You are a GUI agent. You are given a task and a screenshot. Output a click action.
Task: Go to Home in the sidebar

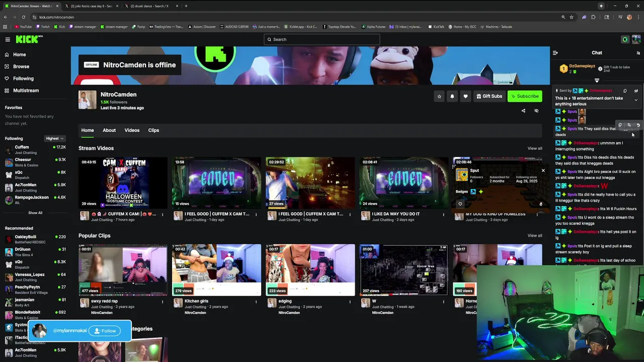pos(19,54)
